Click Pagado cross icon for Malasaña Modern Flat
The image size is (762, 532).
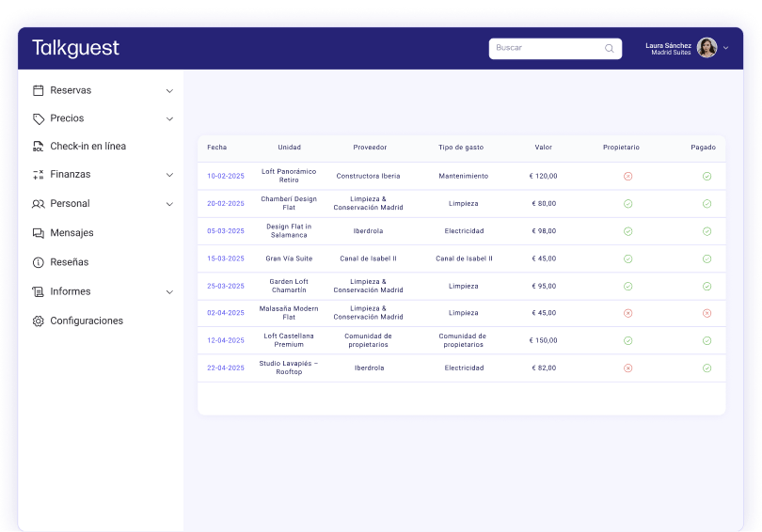point(706,313)
